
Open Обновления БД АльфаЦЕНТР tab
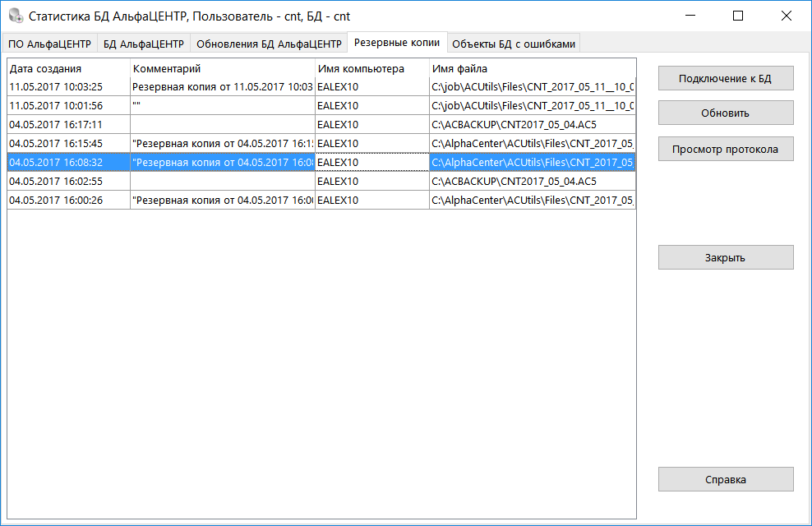[x=269, y=44]
